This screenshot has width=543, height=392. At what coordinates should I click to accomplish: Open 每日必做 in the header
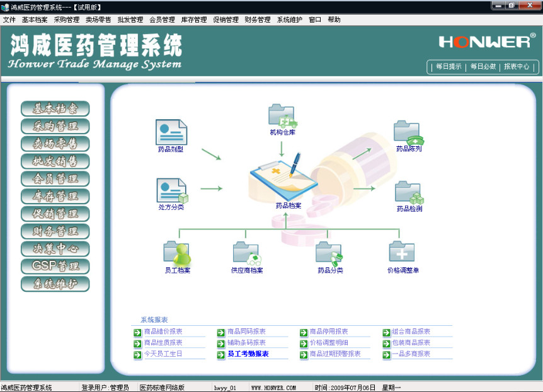pyautogui.click(x=483, y=67)
